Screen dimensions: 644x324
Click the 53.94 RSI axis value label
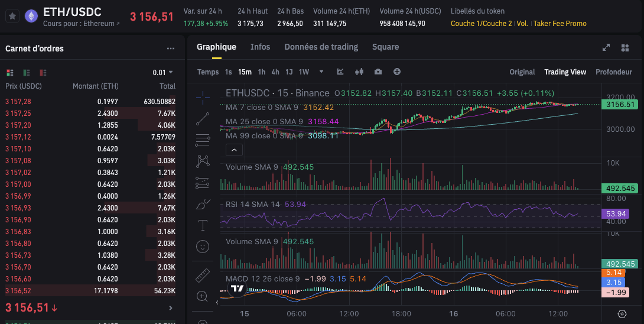616,214
